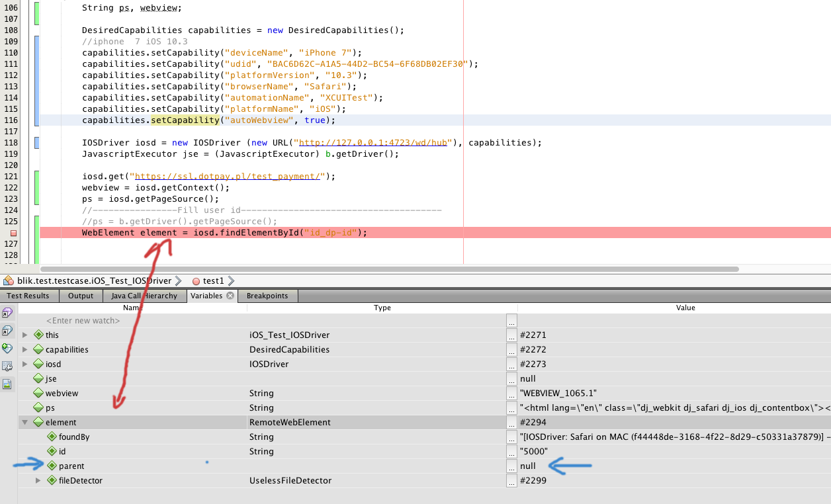This screenshot has width=831, height=504.
Task: Click the blik.test.testcase.iOS_Test_IOSDriver breadcrumb
Action: (94, 281)
